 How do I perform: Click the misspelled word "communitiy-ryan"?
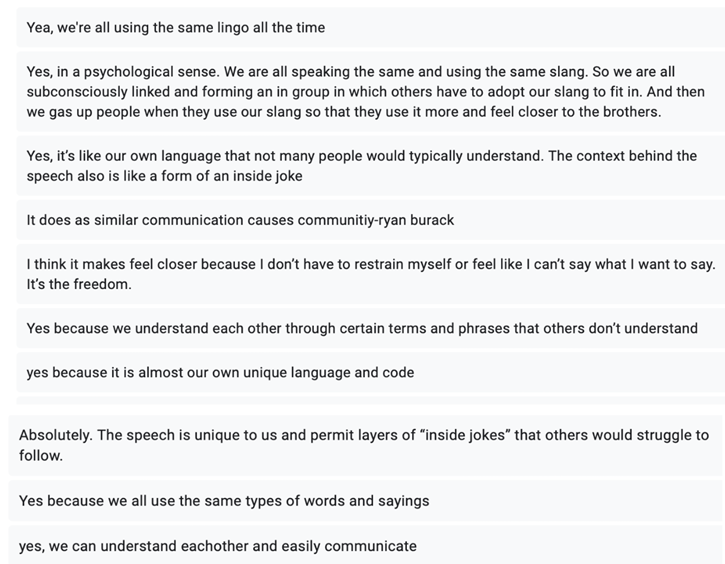coord(376,220)
